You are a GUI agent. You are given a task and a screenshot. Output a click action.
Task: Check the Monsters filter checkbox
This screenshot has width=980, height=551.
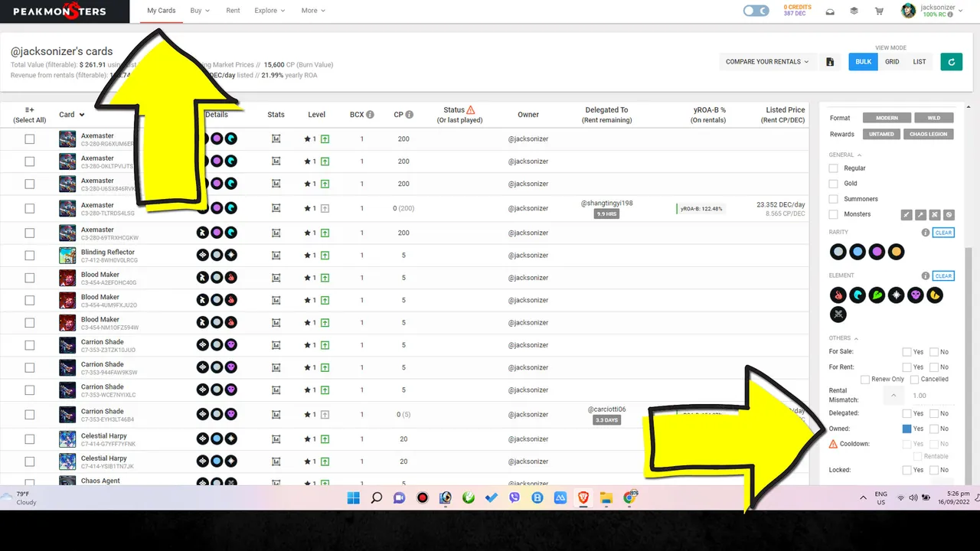(x=834, y=214)
